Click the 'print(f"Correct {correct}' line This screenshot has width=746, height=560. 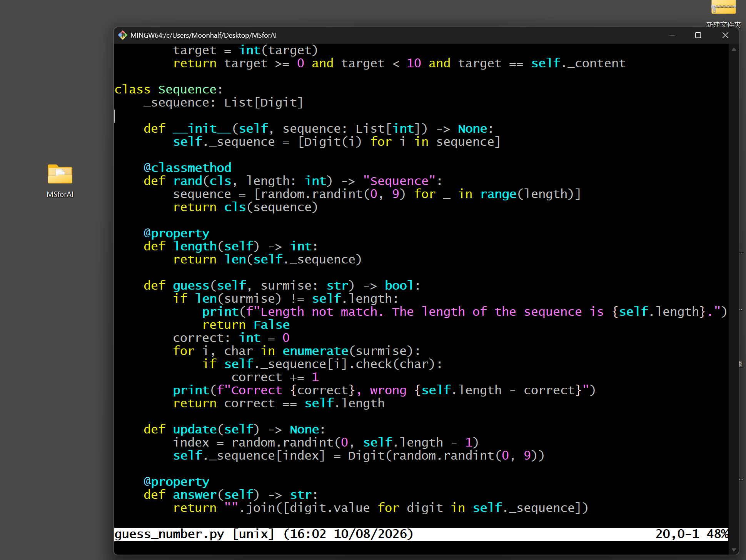coord(384,390)
